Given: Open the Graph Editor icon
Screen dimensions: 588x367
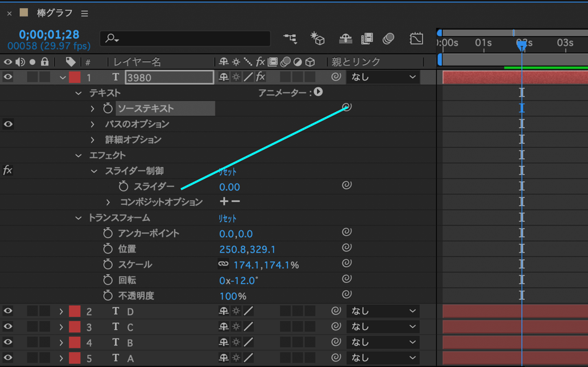Looking at the screenshot, I should coord(416,38).
